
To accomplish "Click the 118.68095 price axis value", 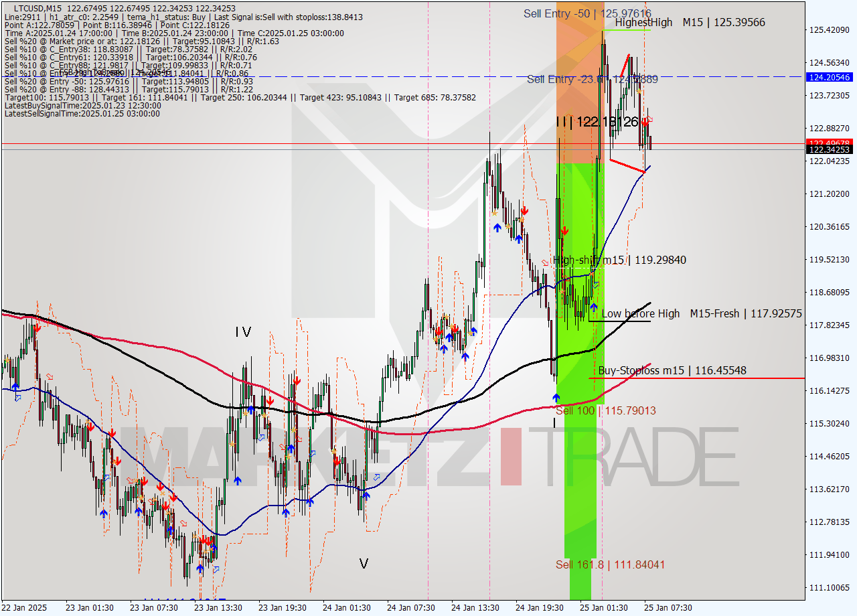I will pos(830,293).
